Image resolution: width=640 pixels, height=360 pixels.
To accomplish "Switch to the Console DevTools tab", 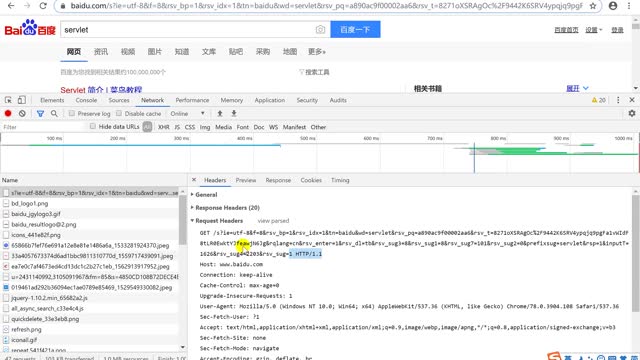I will pos(86,100).
